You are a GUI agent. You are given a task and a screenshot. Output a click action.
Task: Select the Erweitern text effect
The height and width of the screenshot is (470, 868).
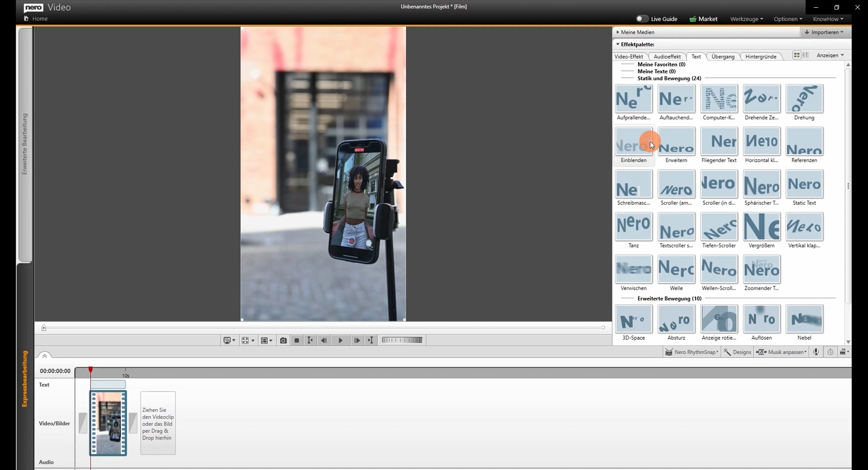[x=676, y=141]
